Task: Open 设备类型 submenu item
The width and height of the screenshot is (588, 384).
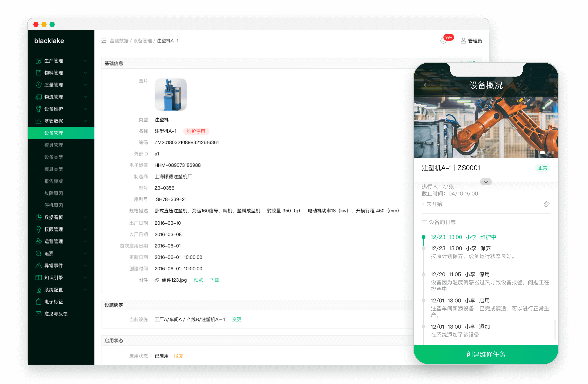Action: [54, 157]
